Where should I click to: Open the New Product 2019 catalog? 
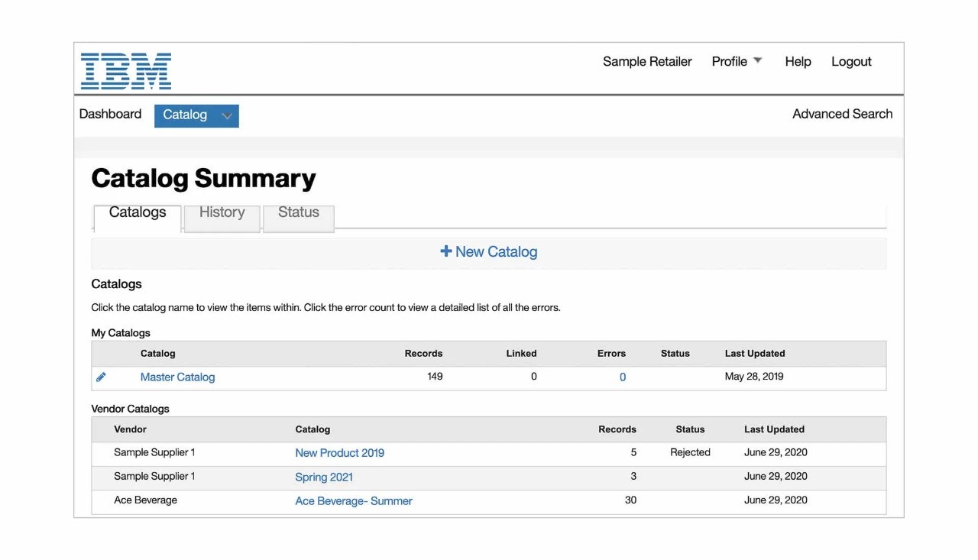(339, 452)
